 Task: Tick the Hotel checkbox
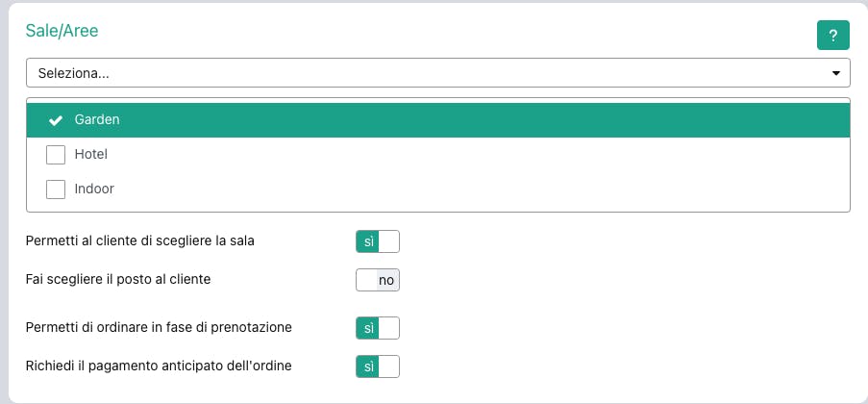pyautogui.click(x=56, y=155)
